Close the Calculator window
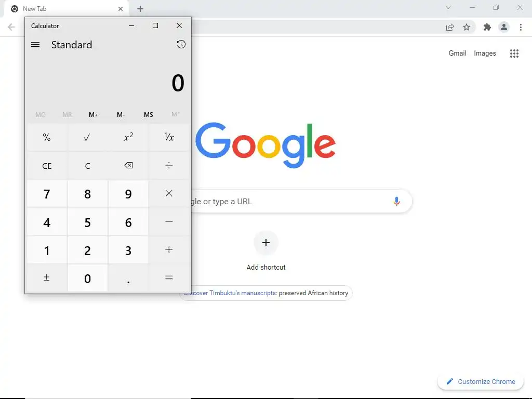This screenshot has height=399, width=532. tap(179, 25)
